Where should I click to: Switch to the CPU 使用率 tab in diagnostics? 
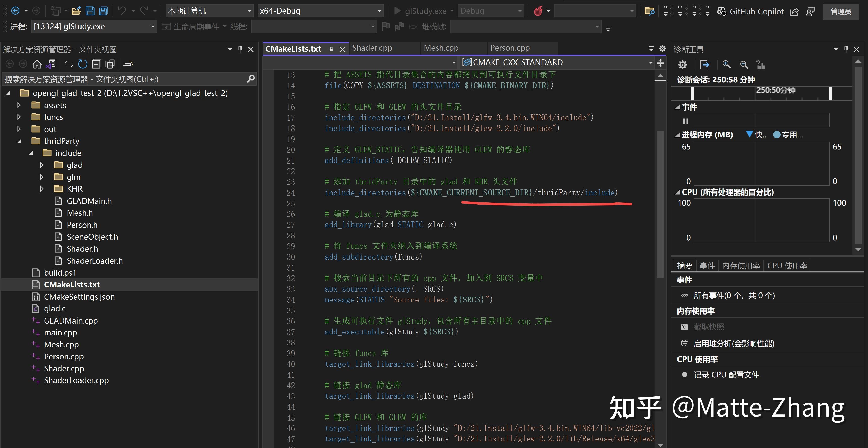pos(788,266)
